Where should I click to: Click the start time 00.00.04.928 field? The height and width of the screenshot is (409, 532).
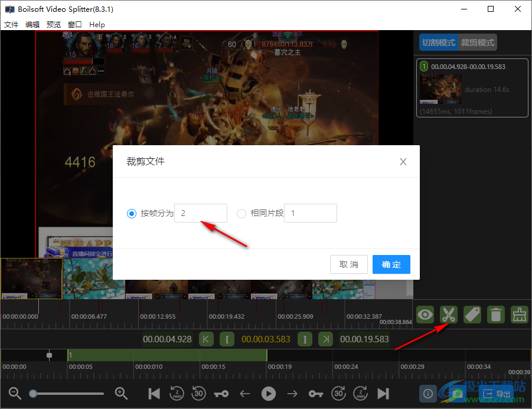tap(167, 339)
